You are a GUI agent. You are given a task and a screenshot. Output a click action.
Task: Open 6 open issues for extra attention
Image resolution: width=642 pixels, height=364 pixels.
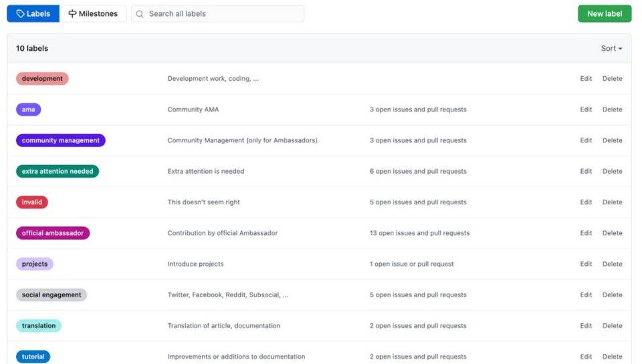click(418, 172)
